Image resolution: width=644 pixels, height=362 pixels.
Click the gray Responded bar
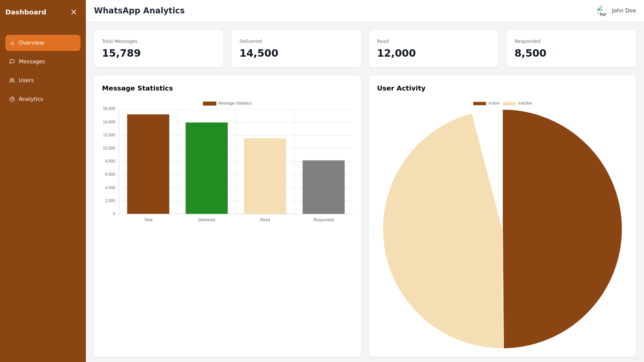pos(323,187)
